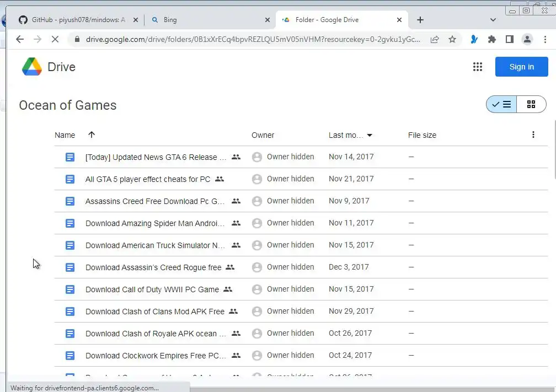
Task: Click Docs icon of Clash of Clans row
Action: pos(70,312)
